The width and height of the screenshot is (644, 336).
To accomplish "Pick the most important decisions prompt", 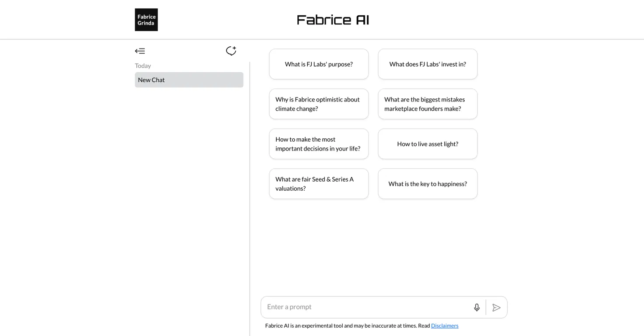I will 319,144.
